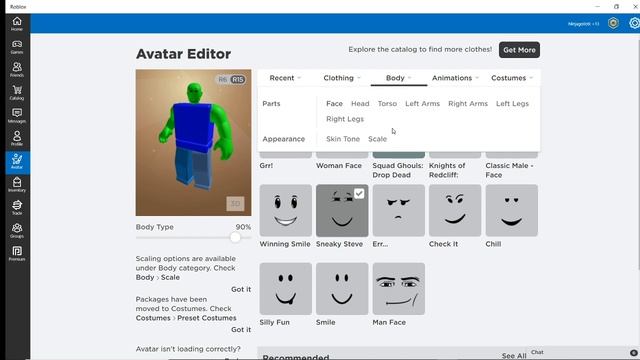
Task: Click the Body Type slider handle
Action: [x=235, y=238]
